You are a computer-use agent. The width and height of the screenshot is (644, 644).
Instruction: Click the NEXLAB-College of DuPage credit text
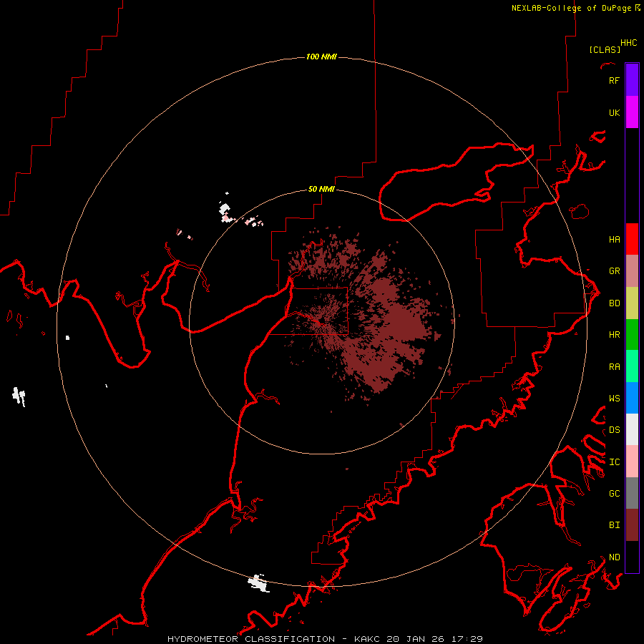571,8
